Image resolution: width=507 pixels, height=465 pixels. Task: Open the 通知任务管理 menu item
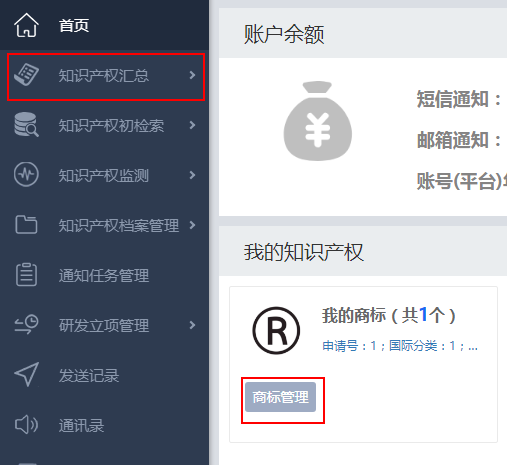104,275
